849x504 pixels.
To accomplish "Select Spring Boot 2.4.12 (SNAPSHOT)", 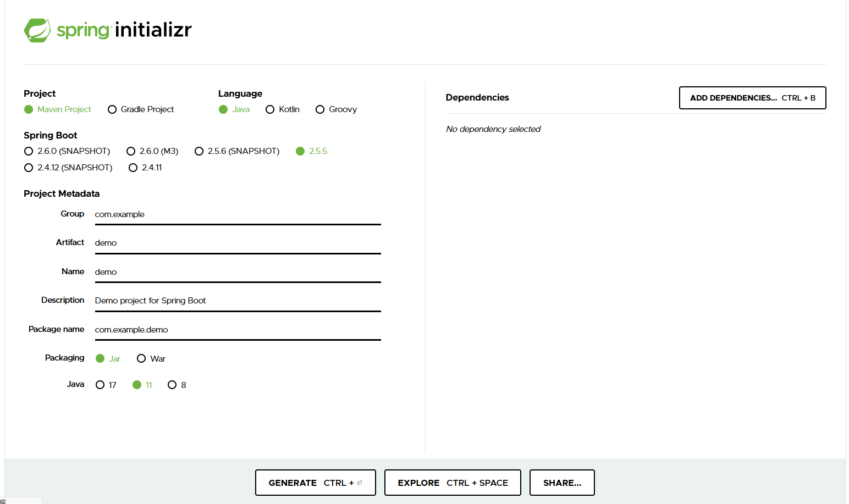I will tap(29, 168).
